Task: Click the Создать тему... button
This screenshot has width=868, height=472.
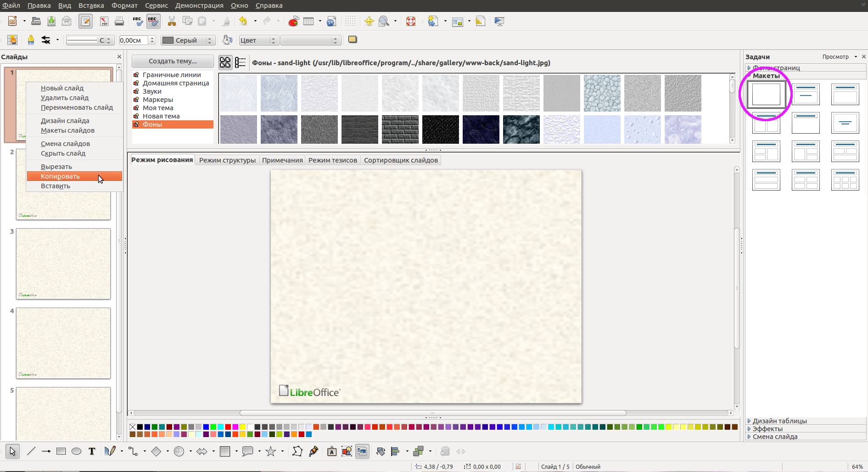Action: click(173, 61)
